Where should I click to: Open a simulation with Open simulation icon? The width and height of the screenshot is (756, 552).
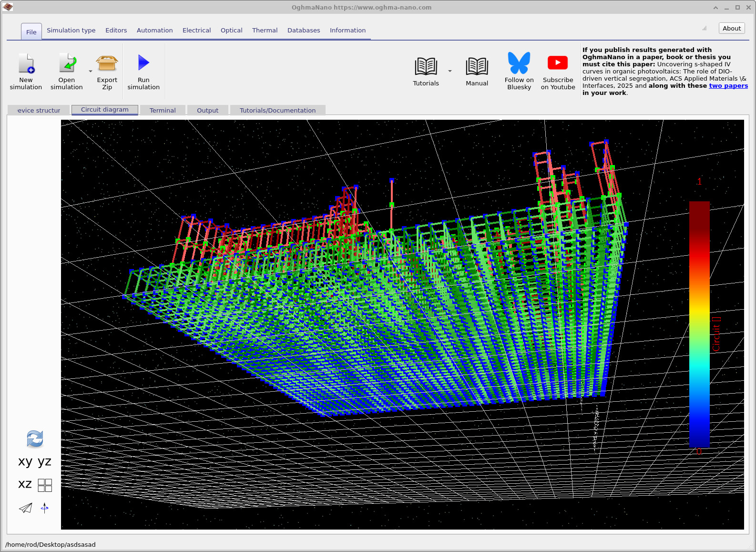[67, 63]
